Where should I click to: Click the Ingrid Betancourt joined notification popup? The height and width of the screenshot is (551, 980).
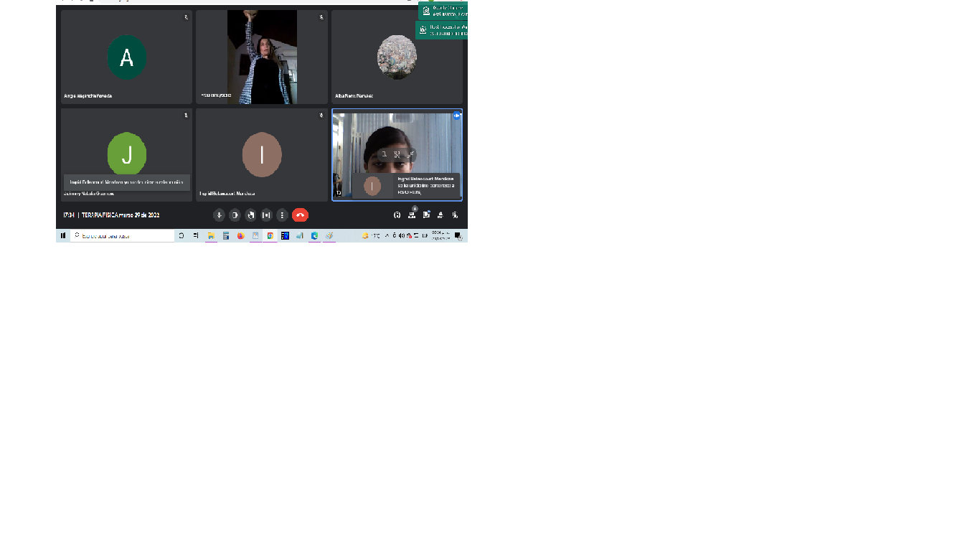pyautogui.click(x=405, y=186)
